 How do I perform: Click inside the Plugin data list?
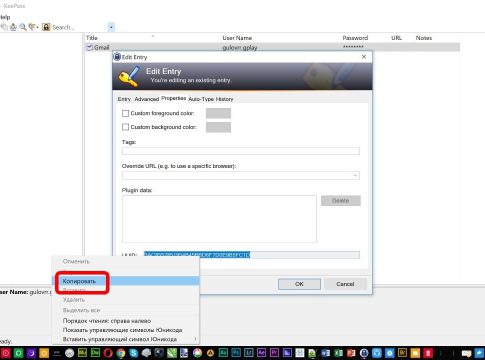pos(219,219)
